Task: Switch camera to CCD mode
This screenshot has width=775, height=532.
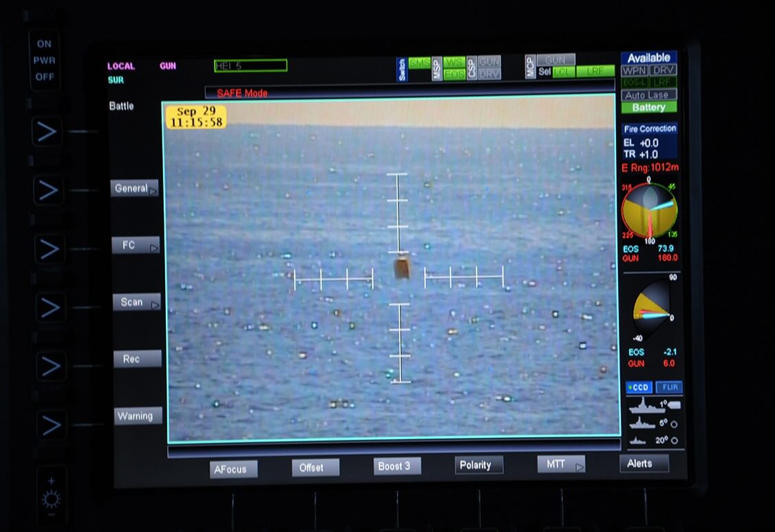Action: click(638, 387)
